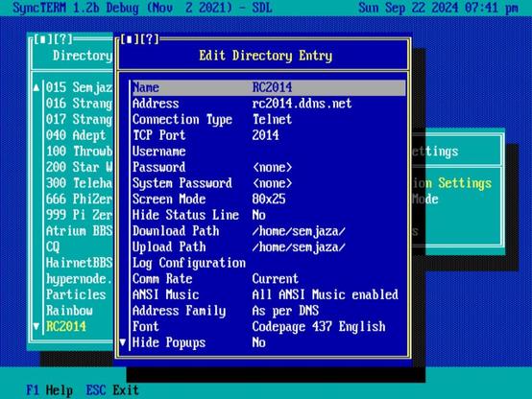Click the [?] help box on Directory window
The height and width of the screenshot is (399, 532).
(x=62, y=39)
